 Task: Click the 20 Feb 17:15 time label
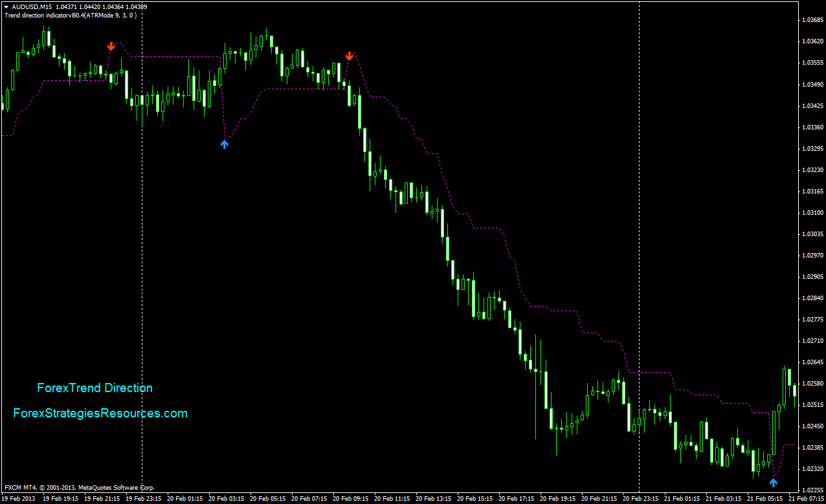[x=517, y=499]
